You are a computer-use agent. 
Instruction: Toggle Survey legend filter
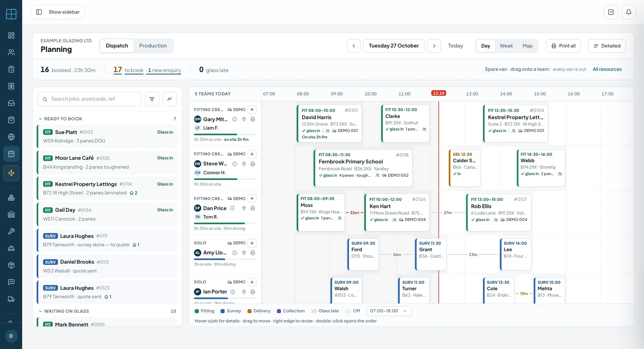[231, 311]
